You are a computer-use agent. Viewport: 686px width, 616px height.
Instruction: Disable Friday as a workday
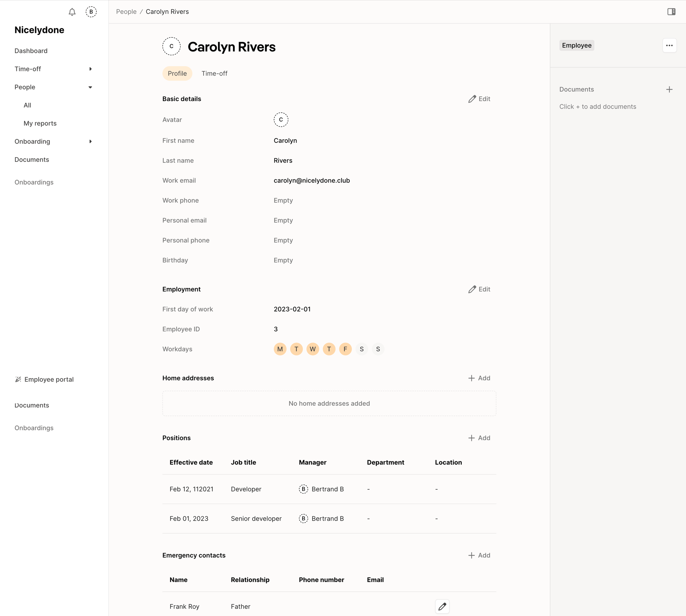click(345, 349)
